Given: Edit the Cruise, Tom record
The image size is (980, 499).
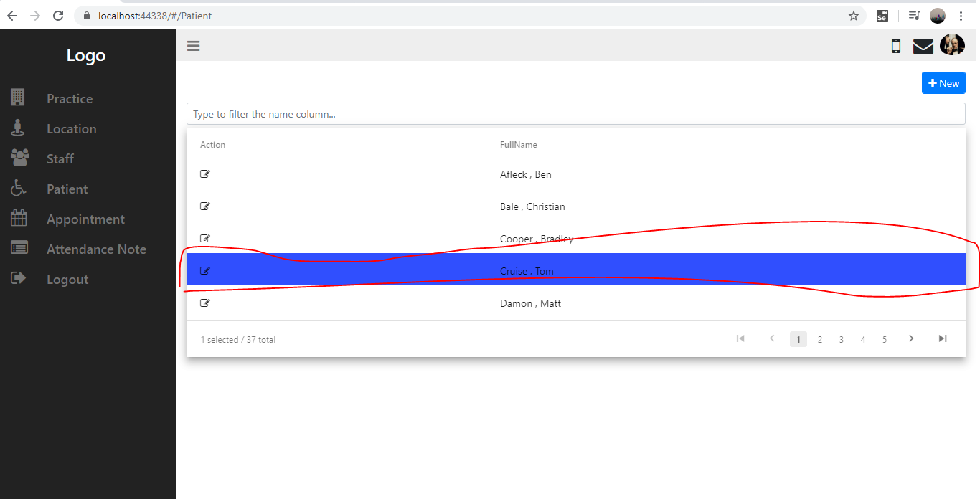Looking at the screenshot, I should [204, 270].
